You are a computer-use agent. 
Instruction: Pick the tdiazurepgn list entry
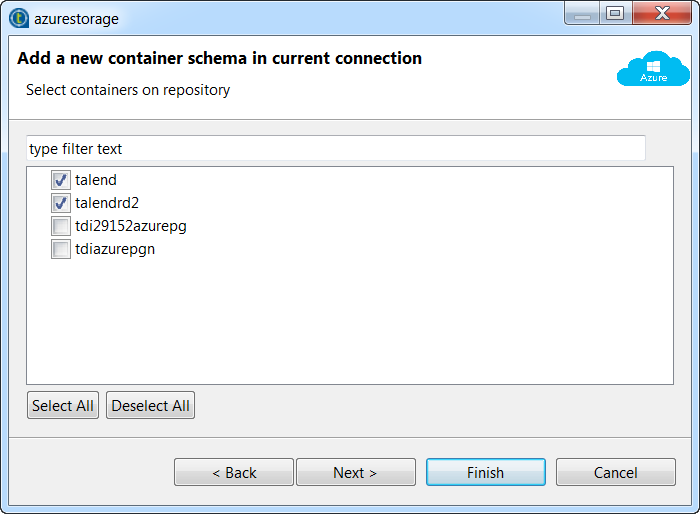(x=115, y=249)
